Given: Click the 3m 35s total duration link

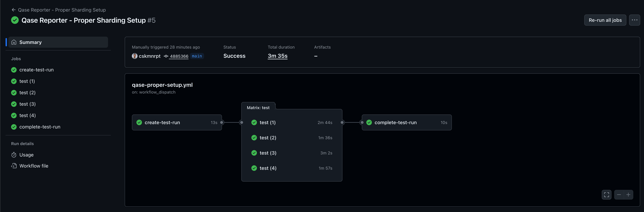Looking at the screenshot, I should [278, 56].
